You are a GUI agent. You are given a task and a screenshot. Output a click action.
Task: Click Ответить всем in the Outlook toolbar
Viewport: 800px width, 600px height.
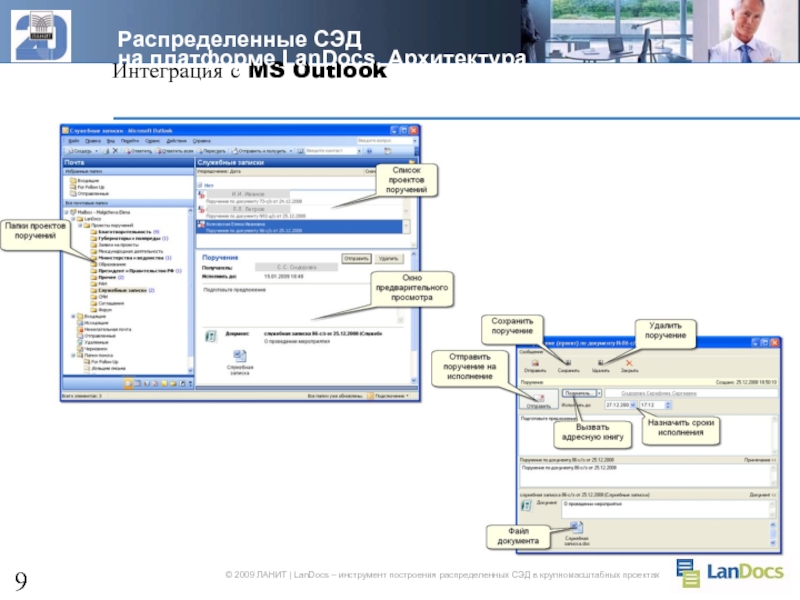pos(174,151)
